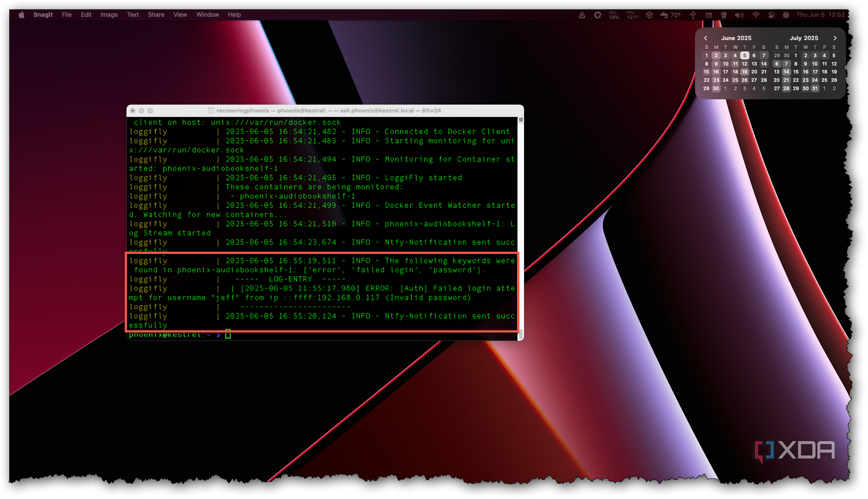The image size is (868, 499).
Task: Open the CPU 18% usage monitor
Action: (614, 15)
